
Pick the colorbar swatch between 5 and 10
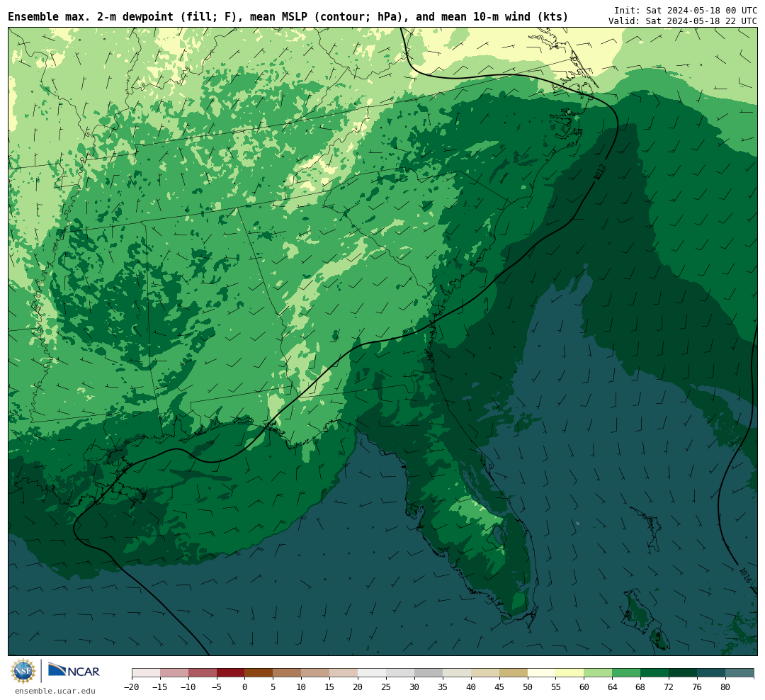pos(288,673)
